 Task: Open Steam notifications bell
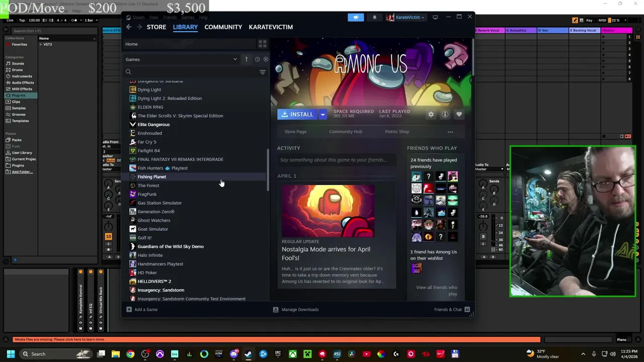(374, 17)
